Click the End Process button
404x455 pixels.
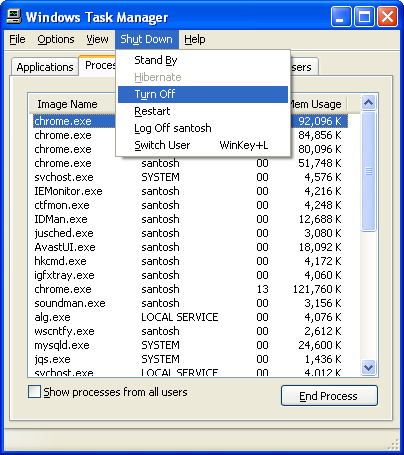point(329,396)
